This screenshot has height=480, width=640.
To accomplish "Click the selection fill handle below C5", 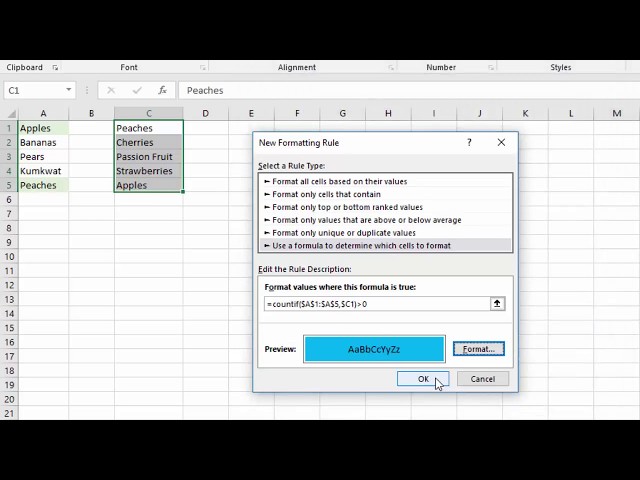I will point(183,192).
